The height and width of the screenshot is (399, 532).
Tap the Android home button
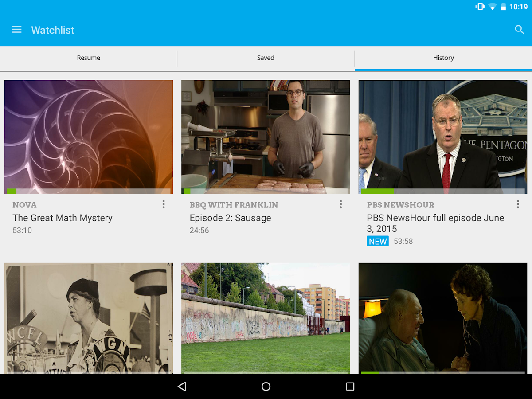click(266, 386)
